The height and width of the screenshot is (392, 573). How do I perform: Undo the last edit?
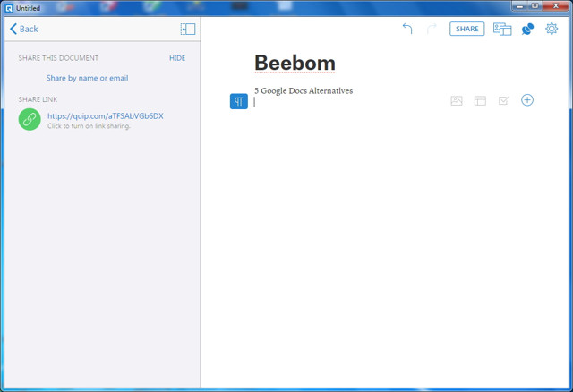(407, 29)
